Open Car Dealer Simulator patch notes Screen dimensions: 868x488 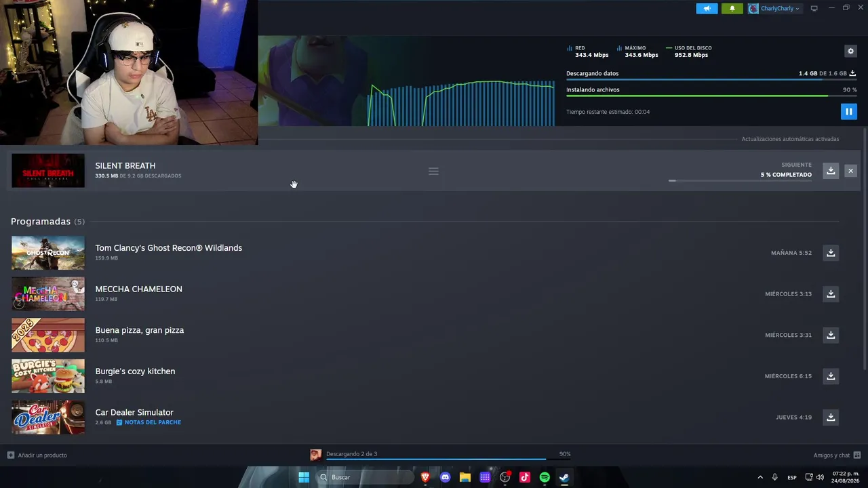[x=149, y=422]
